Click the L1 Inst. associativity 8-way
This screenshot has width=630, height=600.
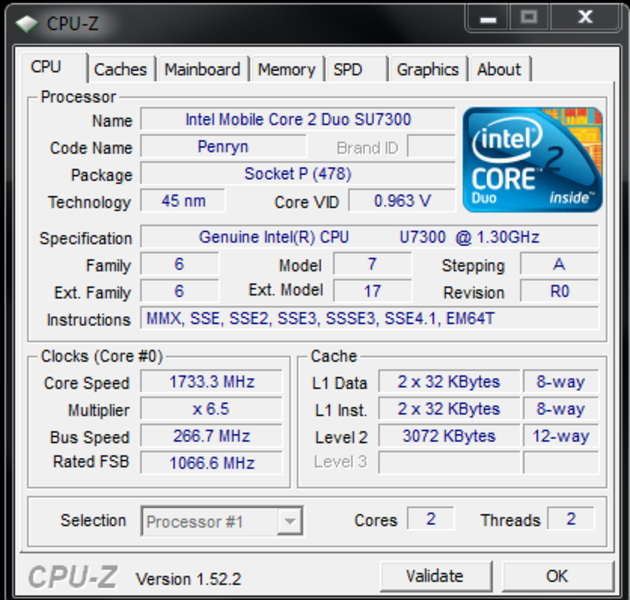(x=561, y=409)
